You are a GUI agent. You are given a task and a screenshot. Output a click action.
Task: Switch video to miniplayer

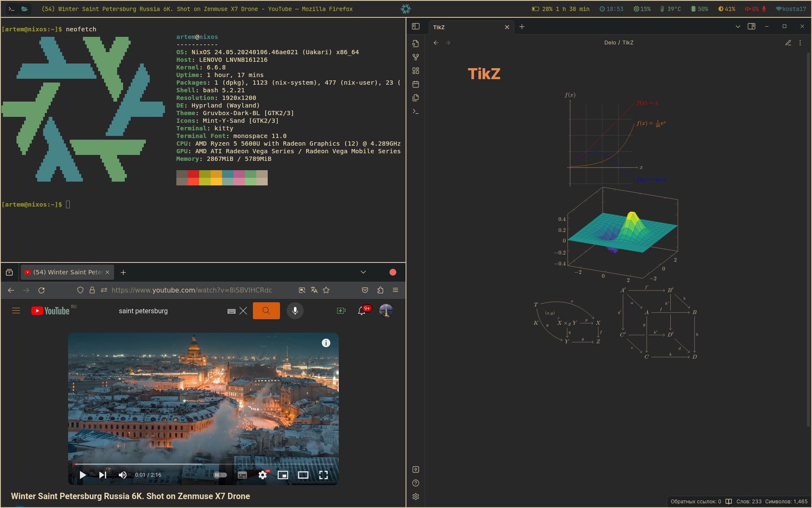[x=283, y=475]
